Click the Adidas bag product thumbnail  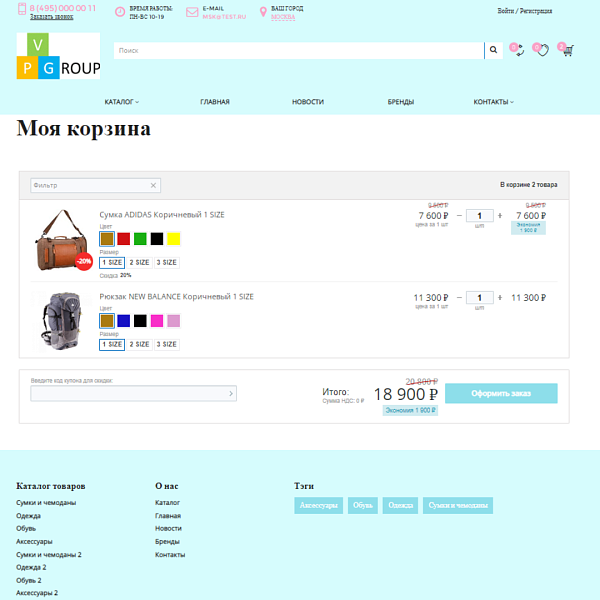click(62, 240)
